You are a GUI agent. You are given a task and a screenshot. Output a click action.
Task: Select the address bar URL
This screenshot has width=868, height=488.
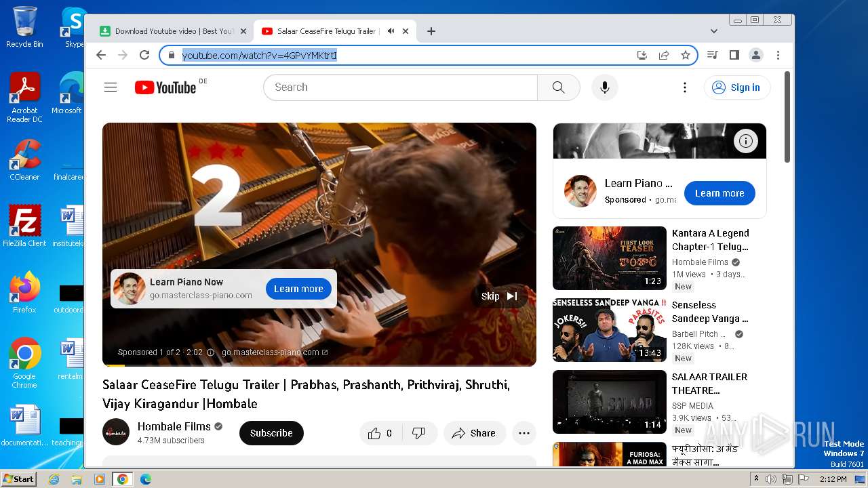click(259, 55)
